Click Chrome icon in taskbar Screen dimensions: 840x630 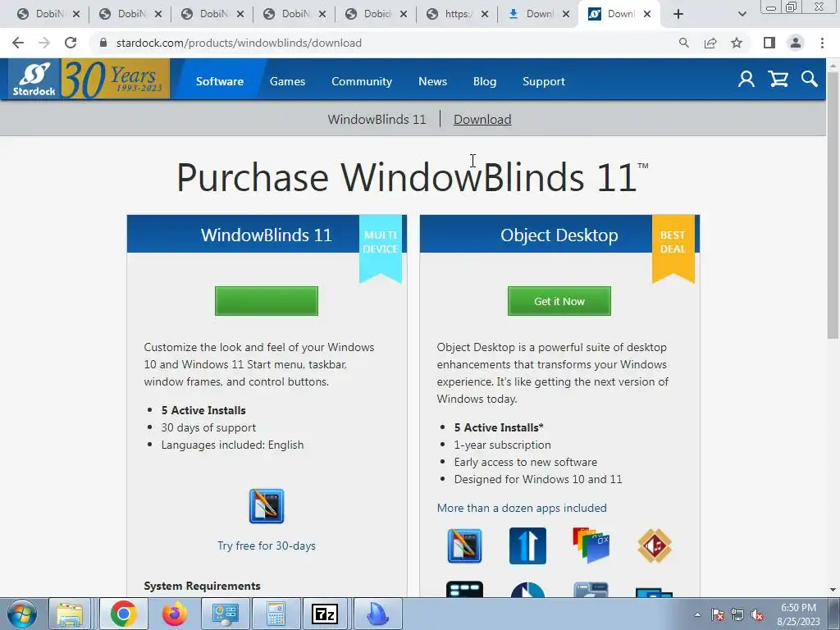pos(124,614)
